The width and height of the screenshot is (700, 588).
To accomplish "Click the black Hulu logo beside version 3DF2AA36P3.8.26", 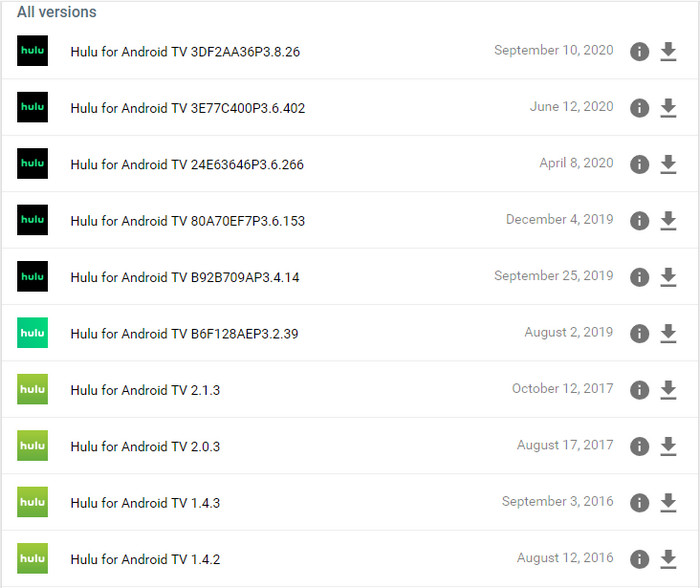I will coord(33,50).
